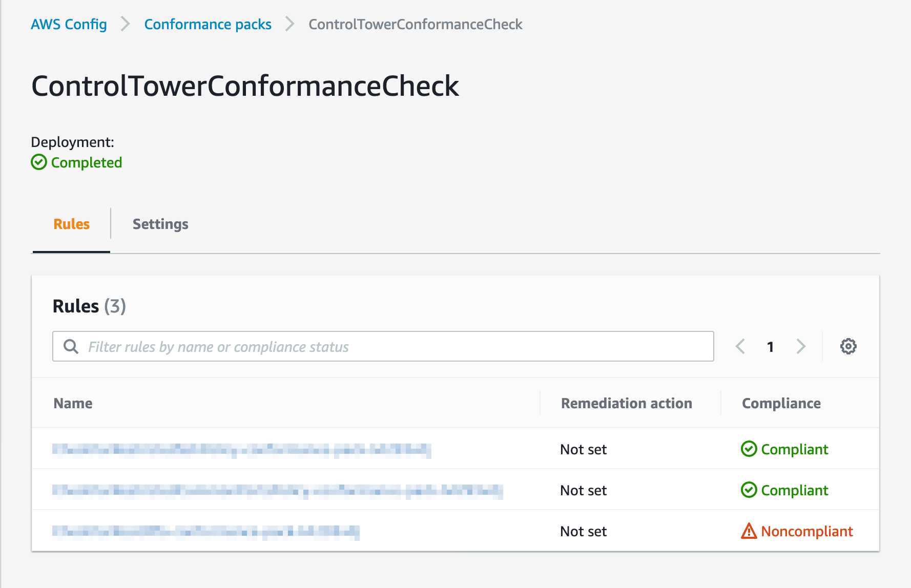
Task: Click the second rule's Compliant check icon
Action: 749,490
